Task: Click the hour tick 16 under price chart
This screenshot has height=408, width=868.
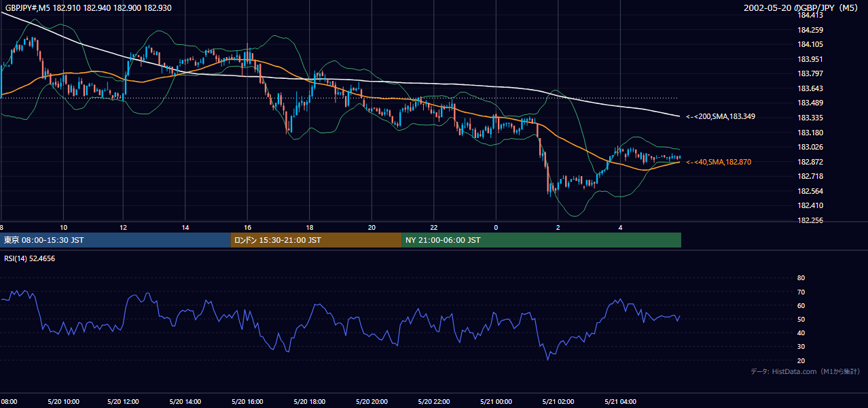Action: click(247, 227)
